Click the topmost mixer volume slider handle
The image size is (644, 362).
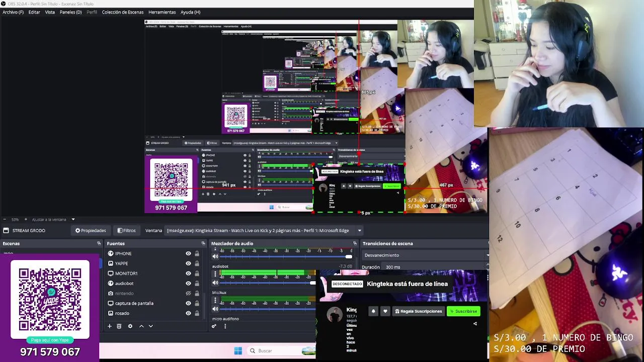(x=349, y=256)
